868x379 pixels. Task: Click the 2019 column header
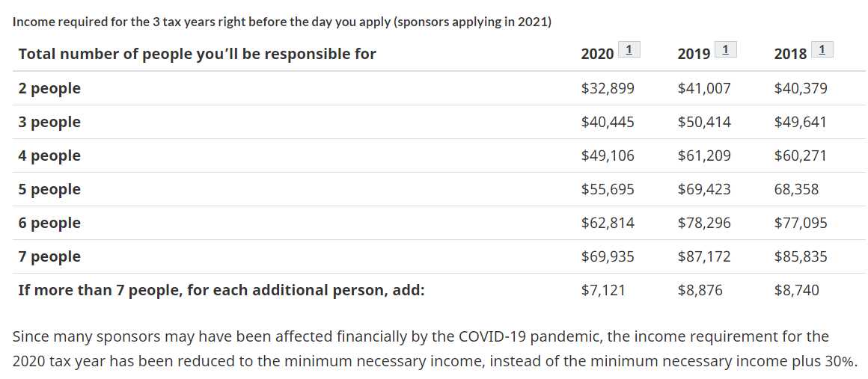(x=694, y=54)
